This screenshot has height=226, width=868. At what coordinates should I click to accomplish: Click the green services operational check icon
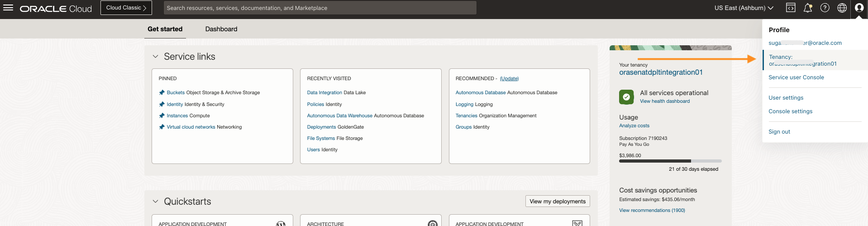click(x=626, y=97)
